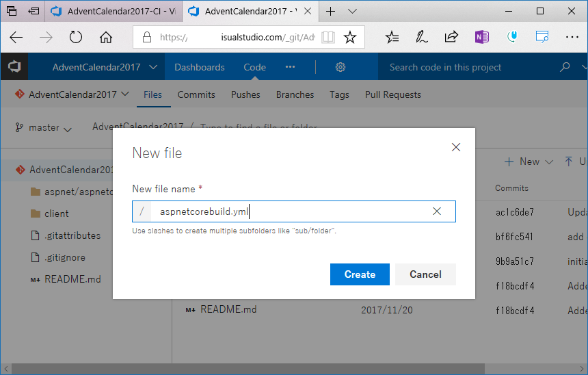Open README.md in file list
The image size is (588, 375).
pos(228,309)
